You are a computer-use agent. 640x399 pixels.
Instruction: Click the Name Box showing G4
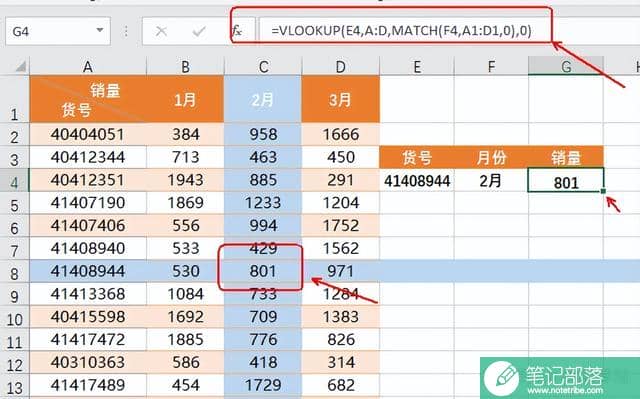coord(58,31)
